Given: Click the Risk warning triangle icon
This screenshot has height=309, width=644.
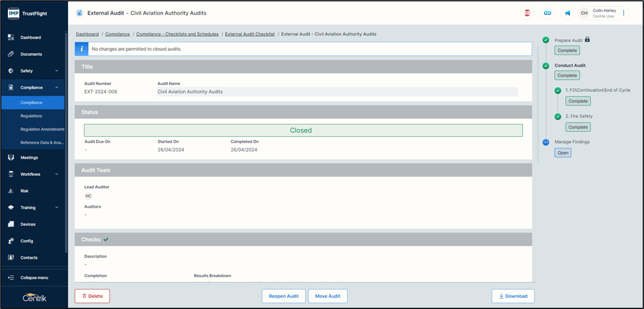Looking at the screenshot, I should 11,191.
